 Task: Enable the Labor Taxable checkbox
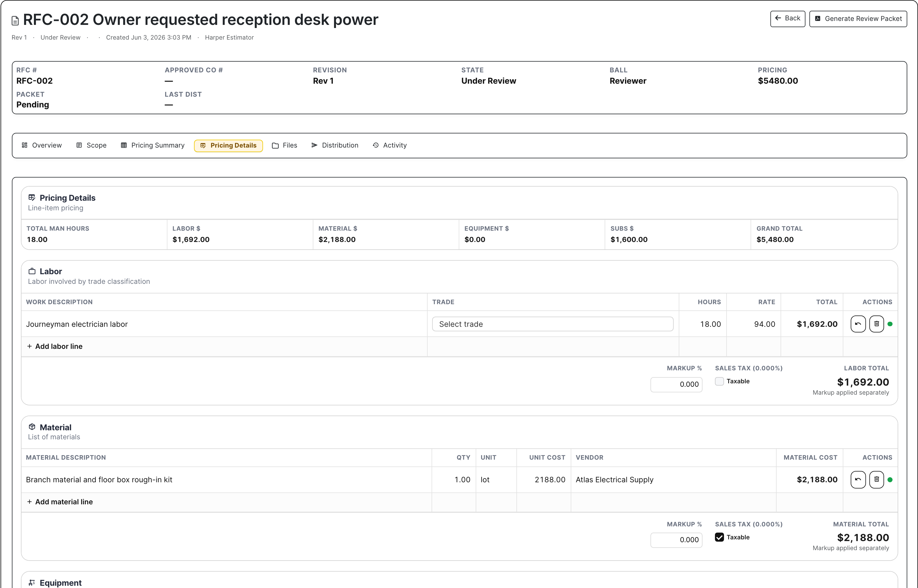click(719, 381)
